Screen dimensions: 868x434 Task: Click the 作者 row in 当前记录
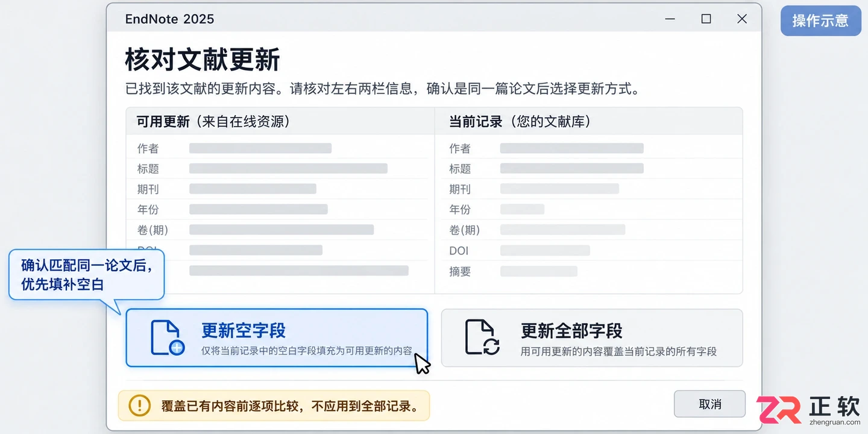[590, 148]
